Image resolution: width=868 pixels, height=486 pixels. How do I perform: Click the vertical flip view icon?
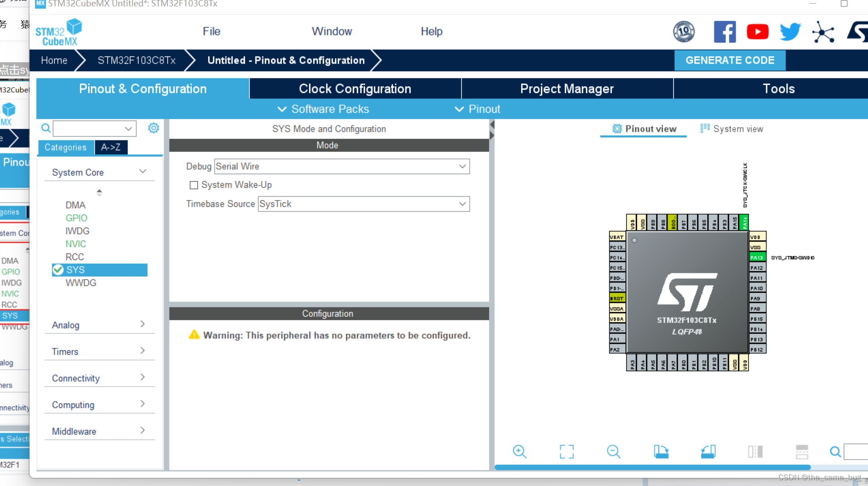click(755, 451)
